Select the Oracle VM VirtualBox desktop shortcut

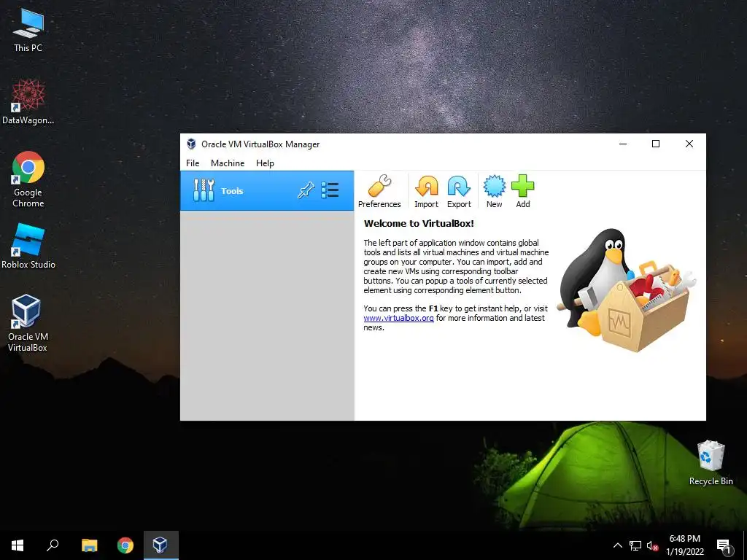point(28,323)
